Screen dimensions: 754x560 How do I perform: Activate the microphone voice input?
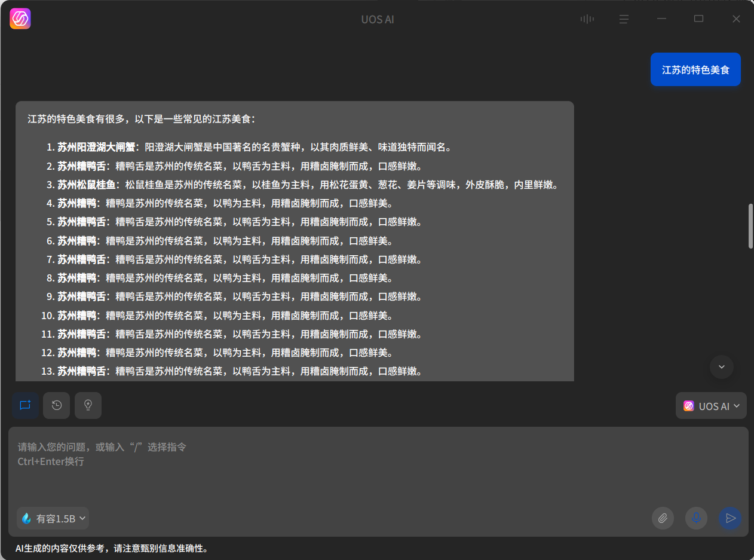[x=696, y=518]
